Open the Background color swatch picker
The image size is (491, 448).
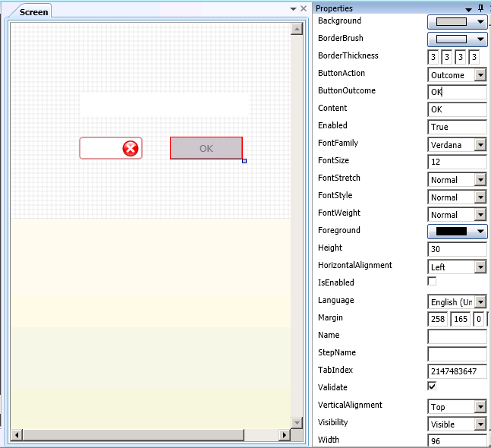(457, 22)
